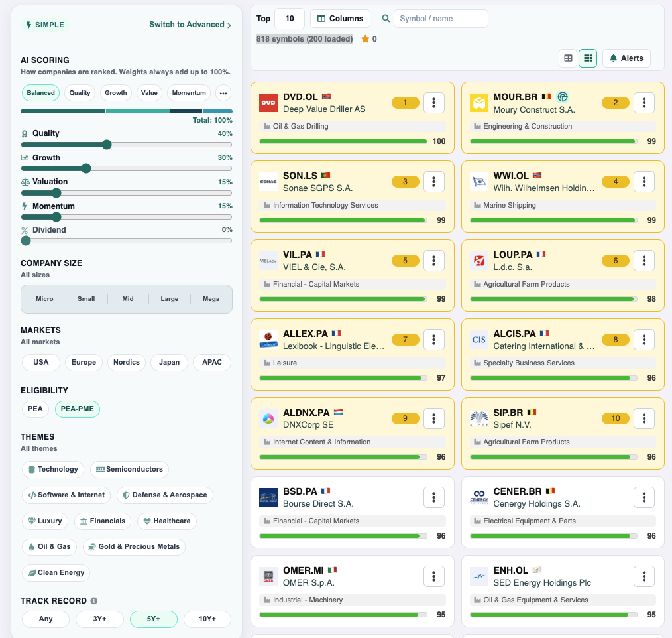Click Top count input showing 10
Viewport: 672px width, 638px height.
(x=290, y=19)
